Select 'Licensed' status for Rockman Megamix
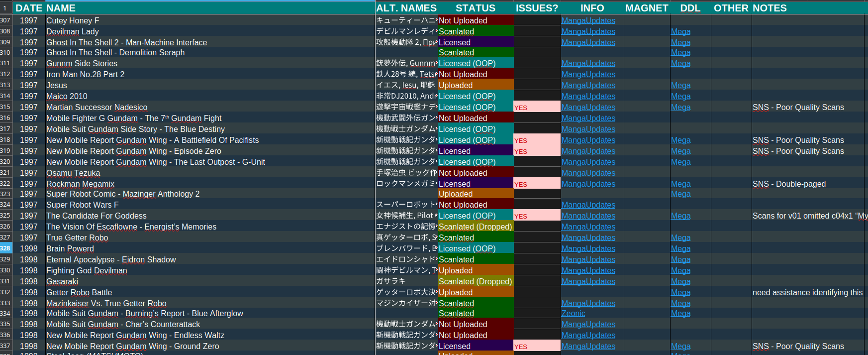This screenshot has height=355, width=868. pos(476,184)
